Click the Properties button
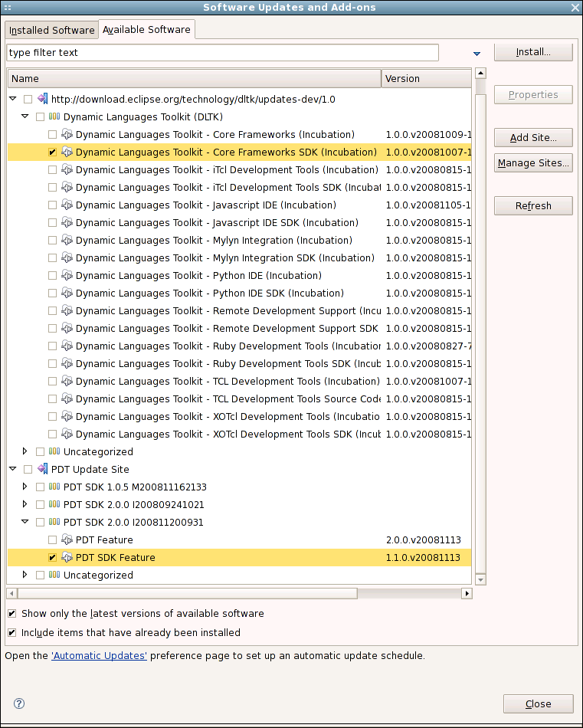Viewport: 583px width, 728px height. coord(533,95)
